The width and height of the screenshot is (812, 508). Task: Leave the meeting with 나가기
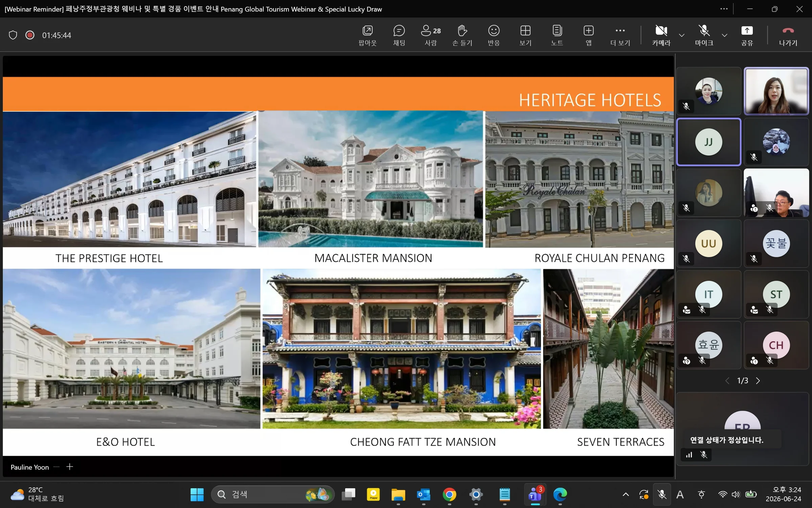[x=788, y=35]
